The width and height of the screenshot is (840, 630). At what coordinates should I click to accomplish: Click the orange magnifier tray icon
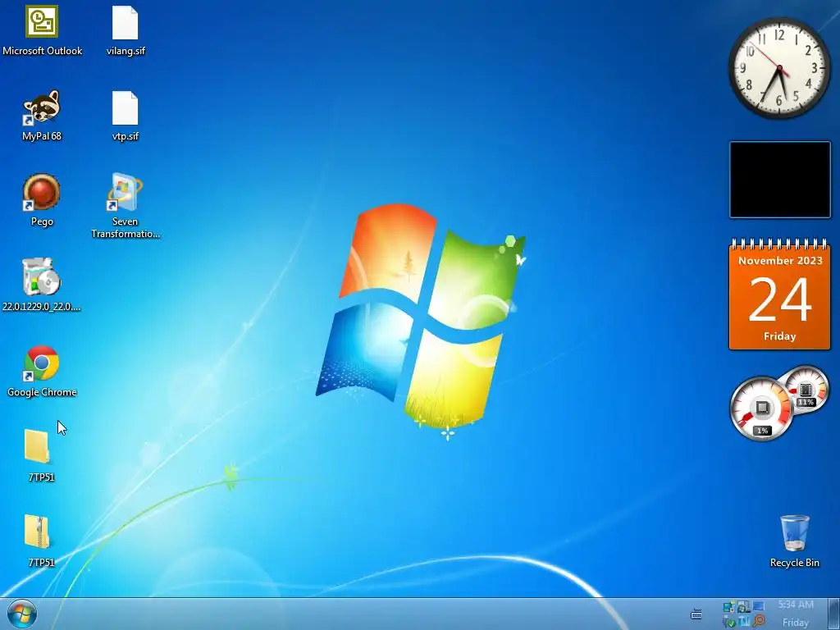(759, 621)
